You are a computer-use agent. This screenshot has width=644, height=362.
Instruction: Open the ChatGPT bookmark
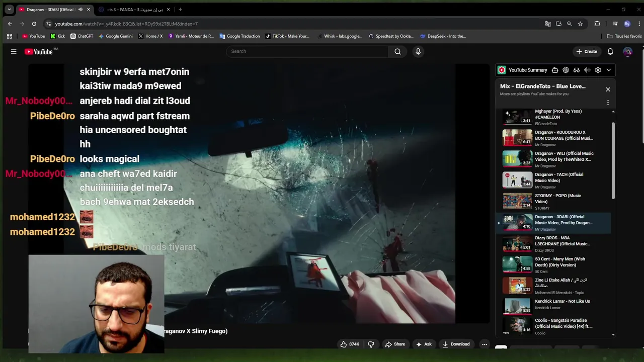82,36
